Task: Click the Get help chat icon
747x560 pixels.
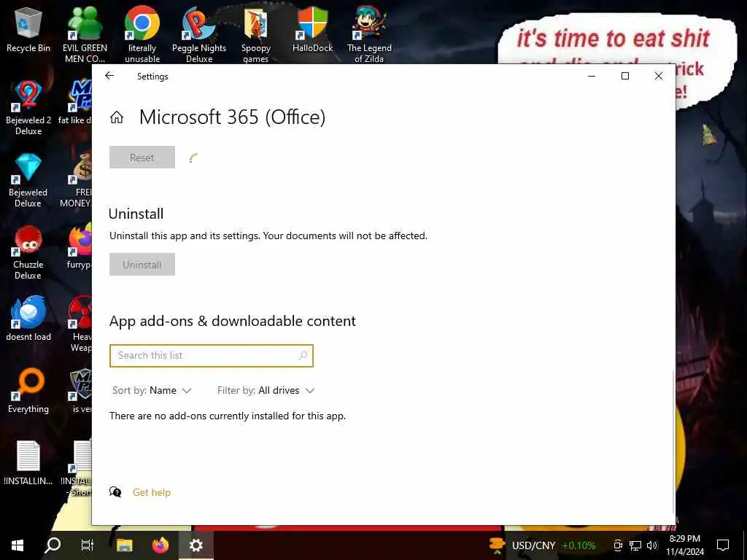Action: coord(115,492)
